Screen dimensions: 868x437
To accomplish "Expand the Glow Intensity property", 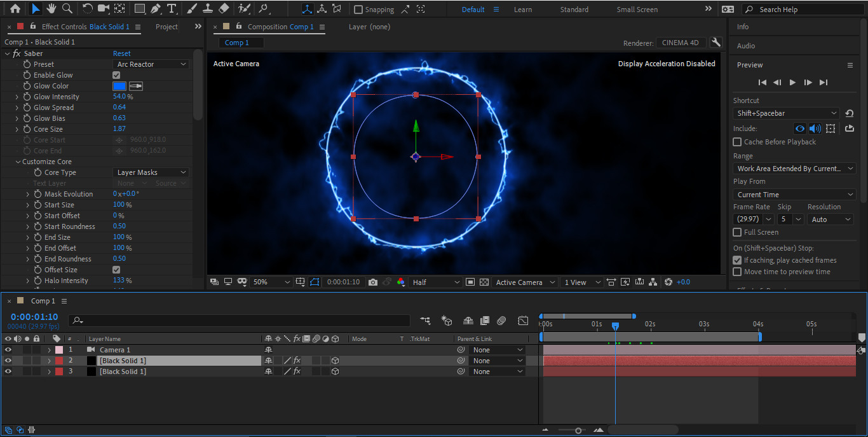I will 17,97.
